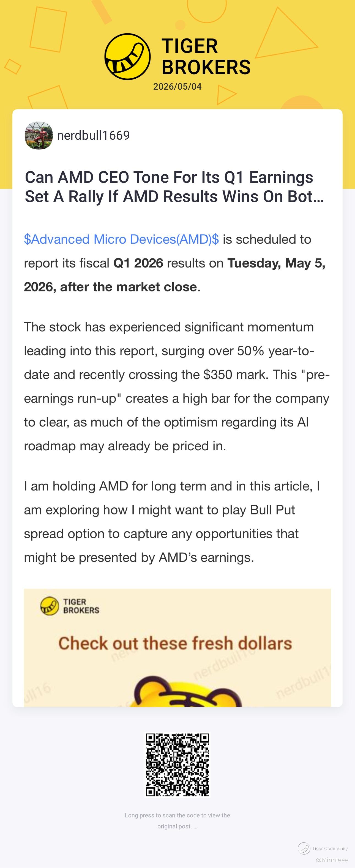Open nerdbull1669's profile avatar
The height and width of the screenshot is (868, 355).
pos(39,136)
